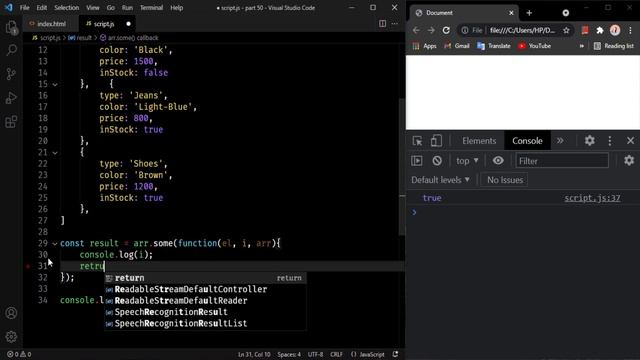This screenshot has width=640, height=360.
Task: Open the Selection menu
Action: click(x=67, y=8)
